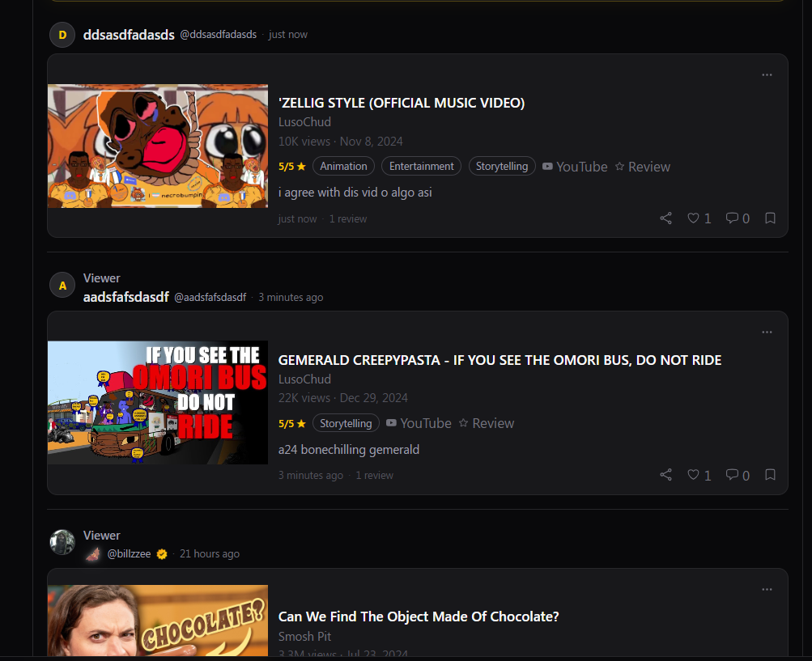Like the 'ZELLIG STYLE review
812x661 pixels.
[x=699, y=218]
